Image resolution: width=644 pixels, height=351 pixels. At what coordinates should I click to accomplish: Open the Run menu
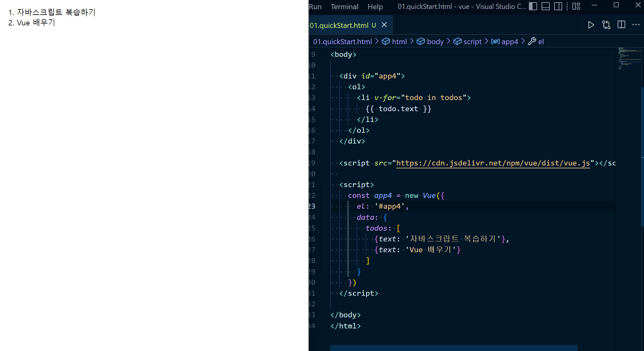[x=315, y=7]
